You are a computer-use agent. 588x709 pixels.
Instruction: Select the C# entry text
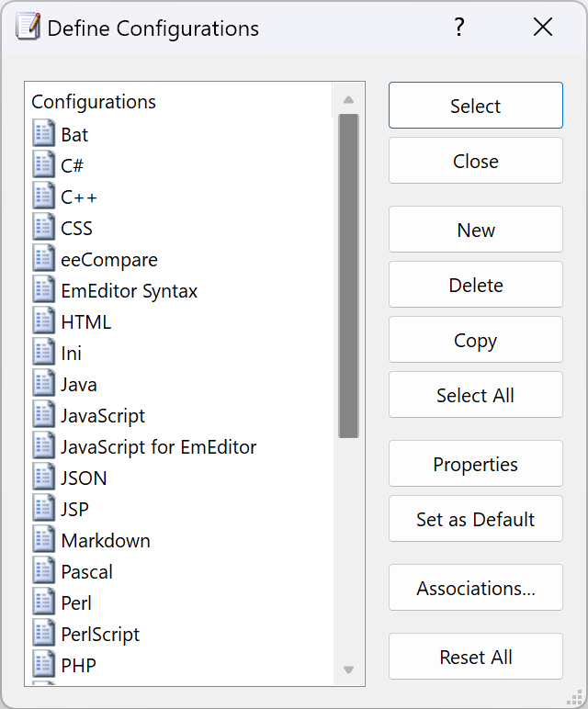point(72,166)
